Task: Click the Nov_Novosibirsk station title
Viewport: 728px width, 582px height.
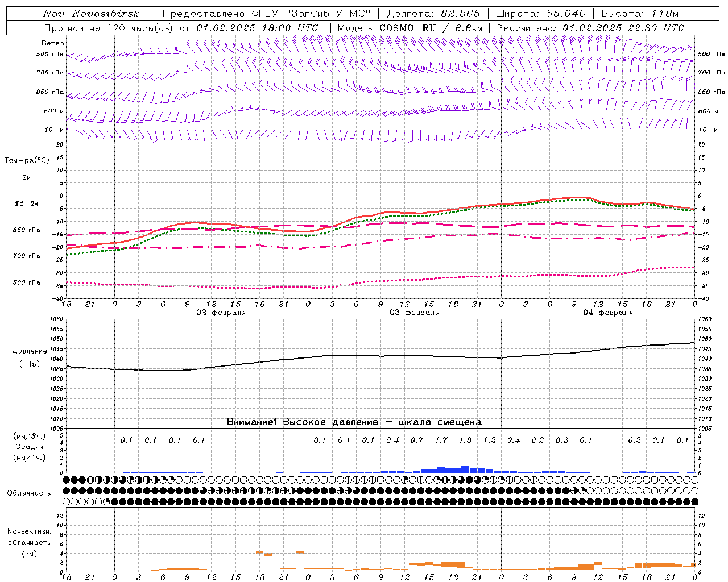Action: click(92, 14)
